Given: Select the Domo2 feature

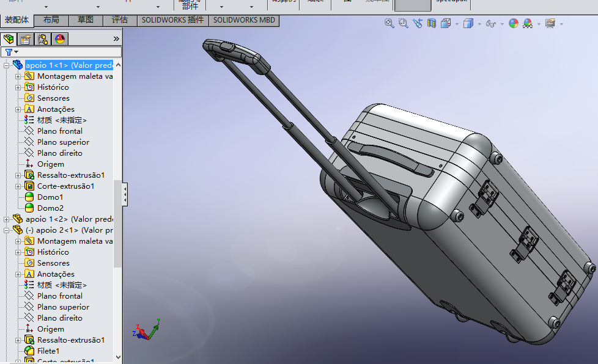Looking at the screenshot, I should click(x=50, y=208).
